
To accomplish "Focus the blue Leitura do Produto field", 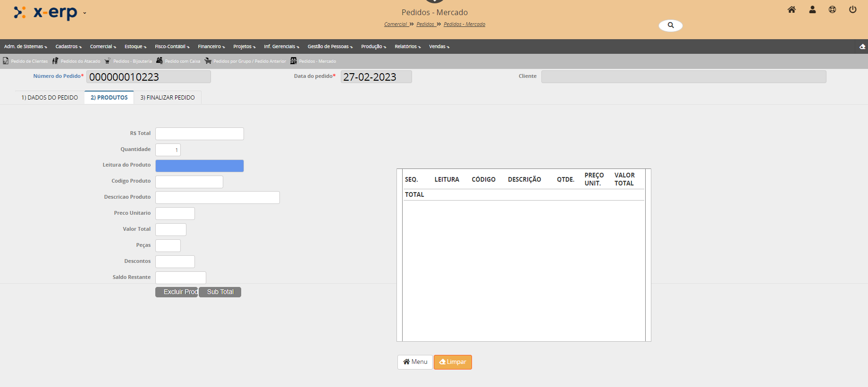I will click(199, 166).
